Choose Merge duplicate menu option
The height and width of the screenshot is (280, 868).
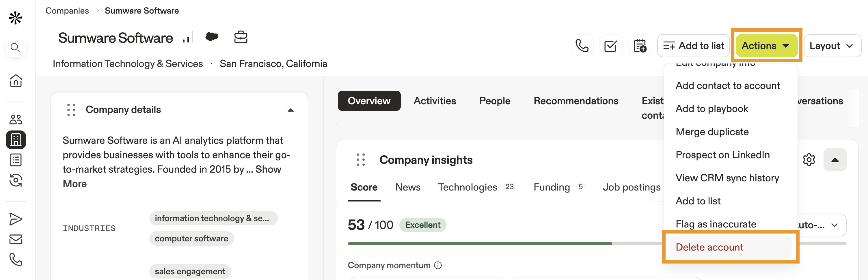click(712, 132)
